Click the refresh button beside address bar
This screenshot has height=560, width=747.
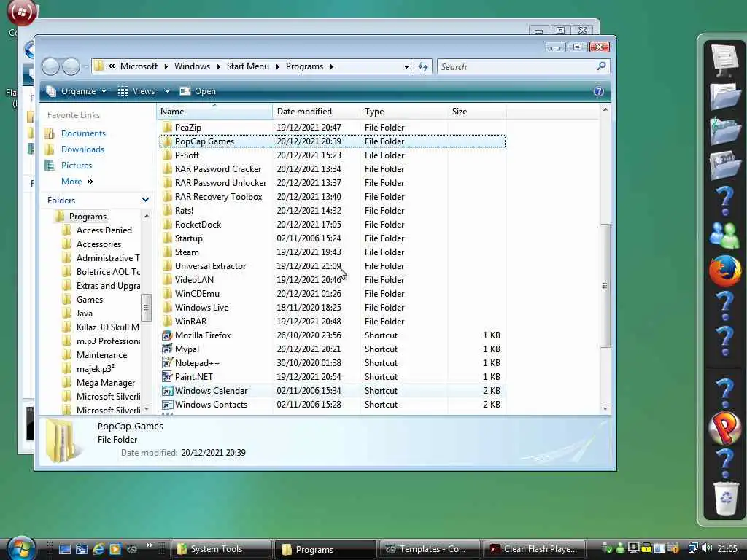(x=423, y=66)
